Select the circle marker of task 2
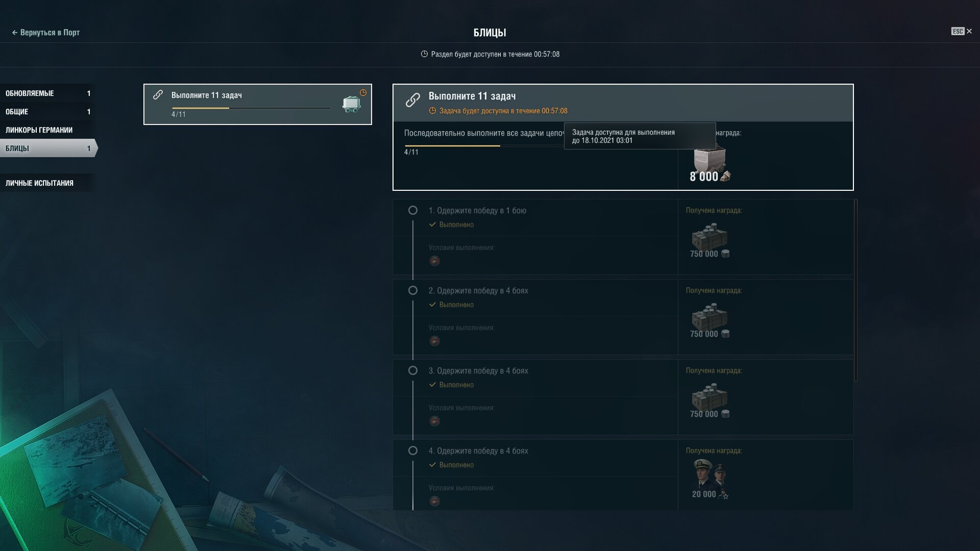 point(413,290)
